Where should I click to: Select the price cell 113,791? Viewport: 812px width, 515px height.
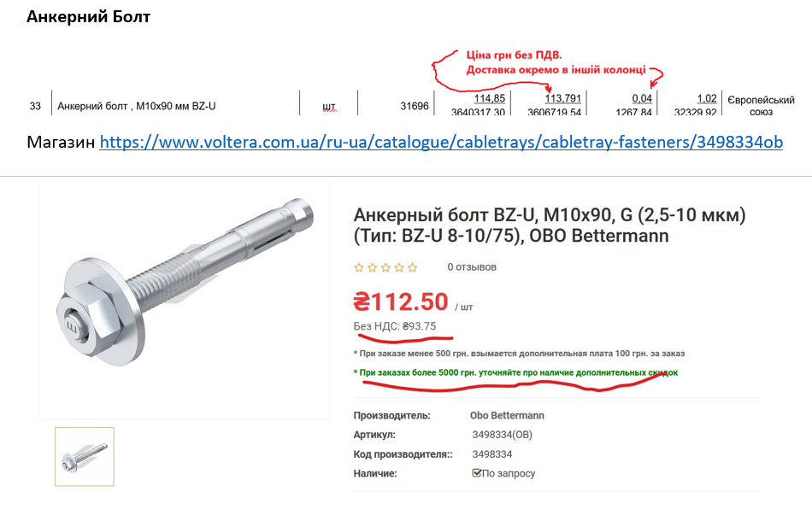coord(562,98)
